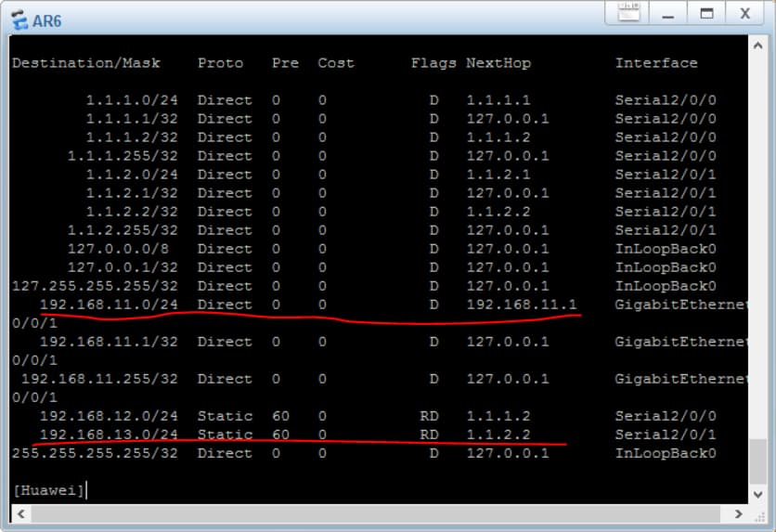Click the [Huawei] command prompt

click(x=48, y=488)
